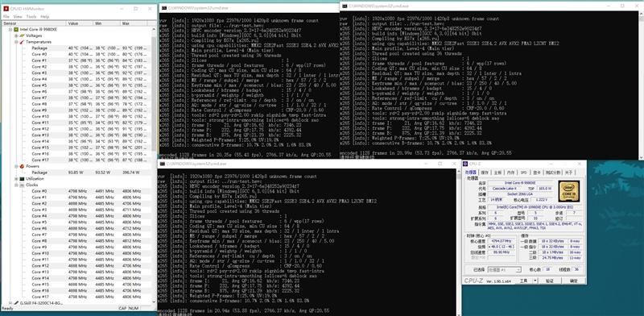Open the arrow next to CPU-Z 工具 button
Viewport: 644px width, 316px height.
(535, 281)
